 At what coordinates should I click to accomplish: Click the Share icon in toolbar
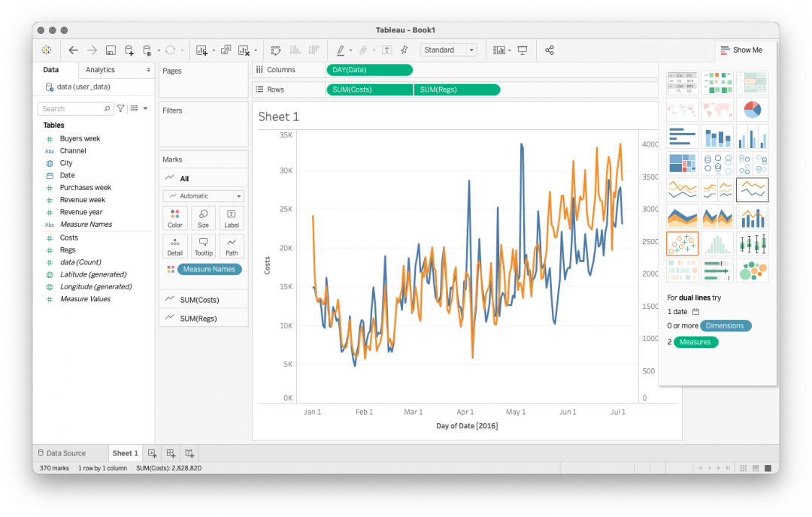[x=550, y=50]
